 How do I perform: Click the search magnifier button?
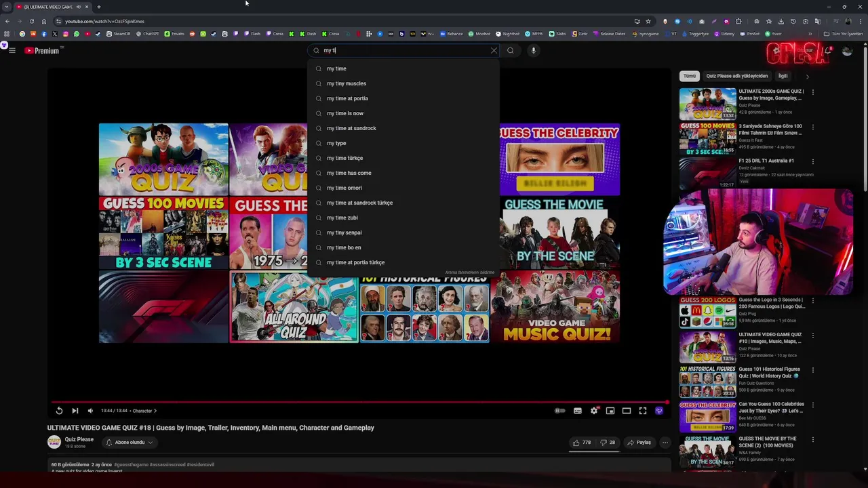(511, 50)
